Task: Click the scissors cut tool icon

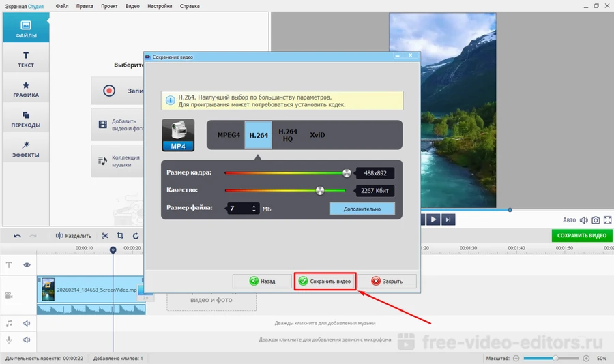Action: pos(105,236)
